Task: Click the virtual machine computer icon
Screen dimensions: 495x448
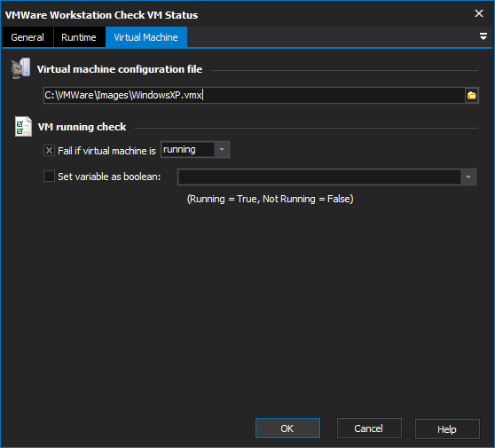Action: click(21, 68)
